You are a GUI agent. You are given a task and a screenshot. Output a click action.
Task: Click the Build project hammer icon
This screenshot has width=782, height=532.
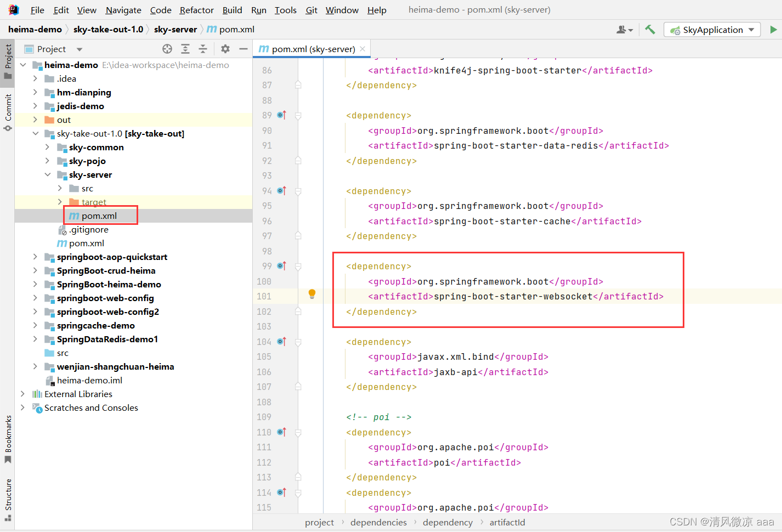(x=650, y=30)
